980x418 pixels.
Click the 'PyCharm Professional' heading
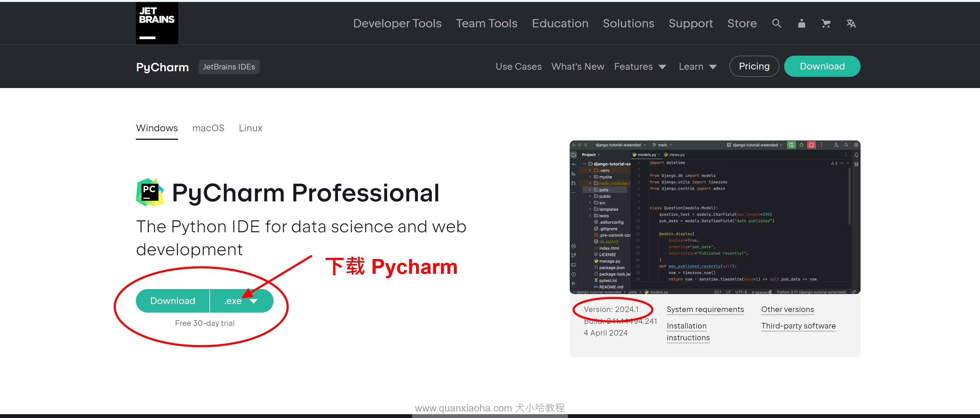(306, 193)
